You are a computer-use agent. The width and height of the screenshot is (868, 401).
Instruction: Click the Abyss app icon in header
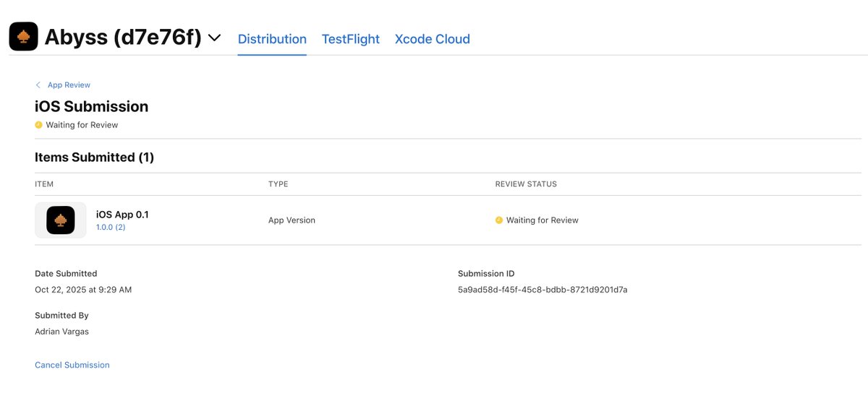coord(24,37)
